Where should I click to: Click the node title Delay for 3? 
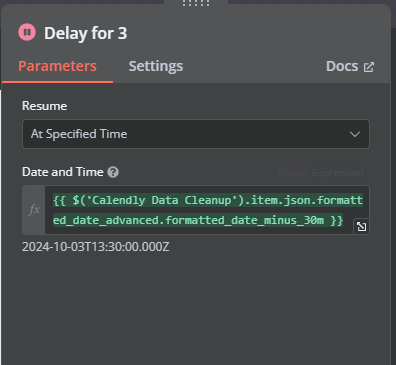tap(86, 33)
